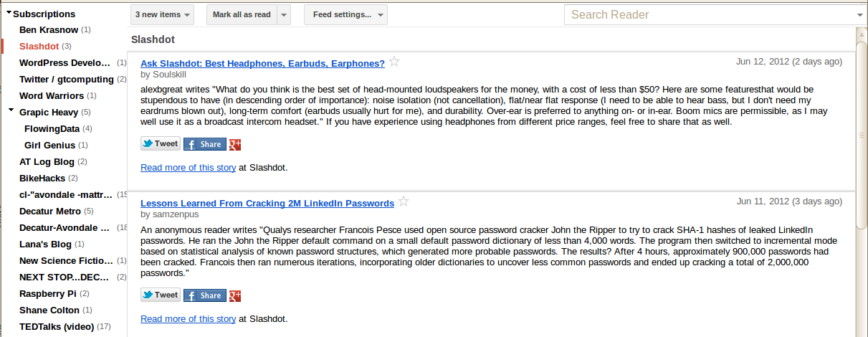
Task: Tweet the LinkedIn Passwords story
Action: pyautogui.click(x=160, y=295)
